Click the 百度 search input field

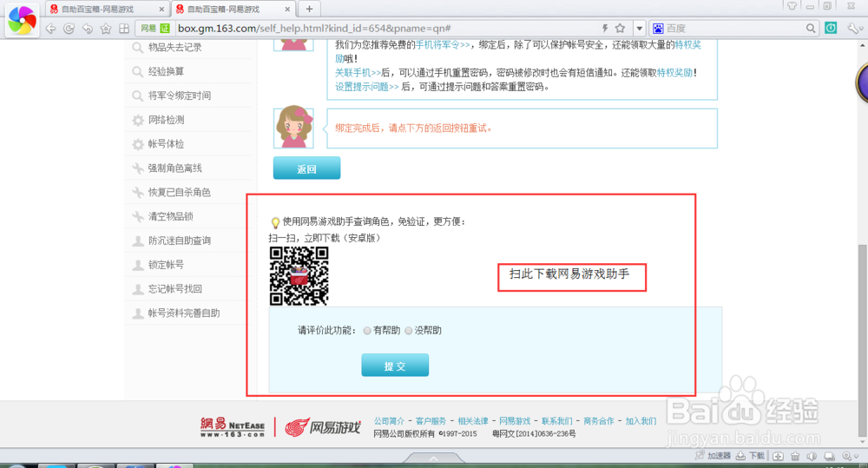click(x=733, y=29)
